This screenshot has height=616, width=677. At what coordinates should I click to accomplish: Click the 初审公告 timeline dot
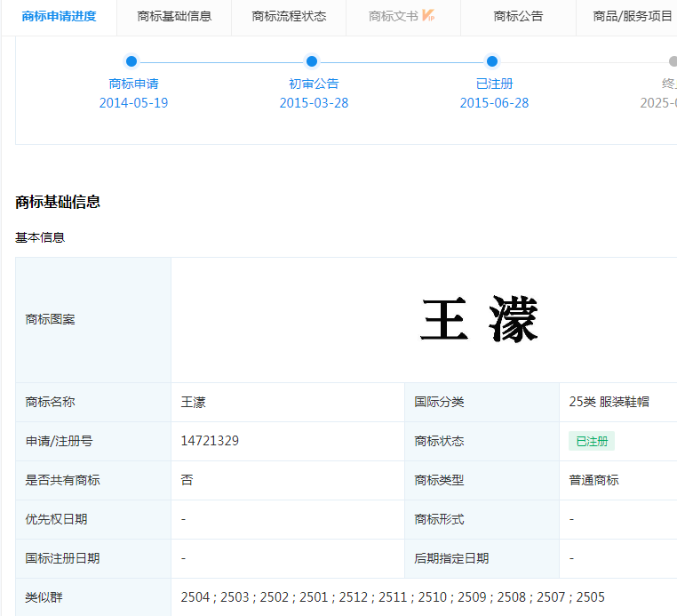[x=312, y=61]
